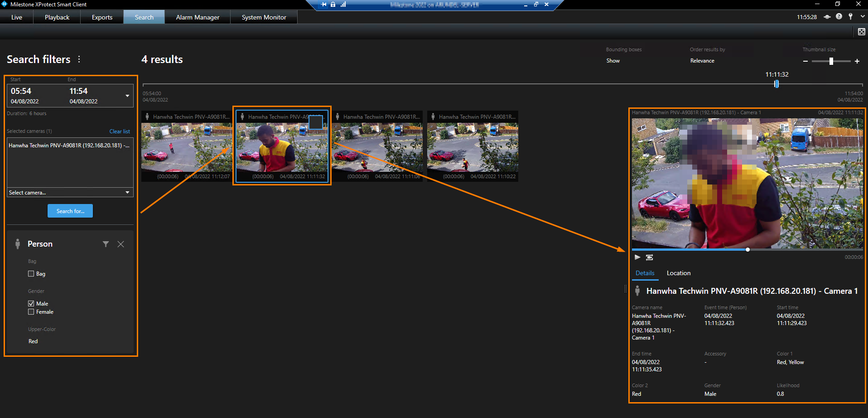Click Likelihood value 0.8
This screenshot has height=418, width=868.
click(x=780, y=394)
